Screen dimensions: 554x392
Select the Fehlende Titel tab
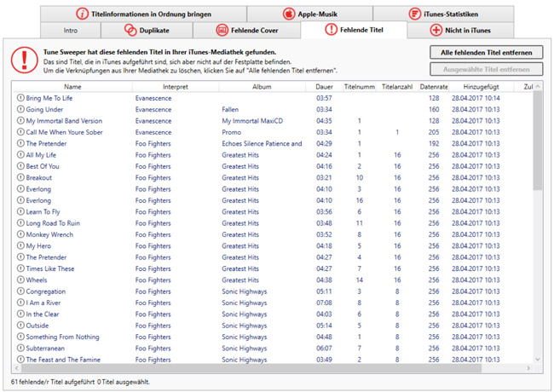tap(354, 30)
